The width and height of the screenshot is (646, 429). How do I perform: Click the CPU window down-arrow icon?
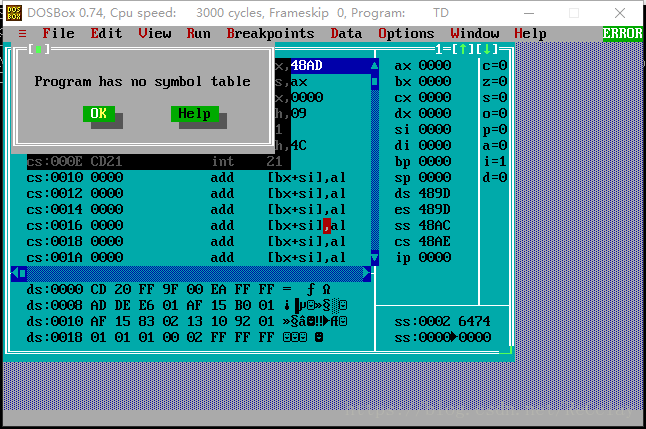pos(487,49)
